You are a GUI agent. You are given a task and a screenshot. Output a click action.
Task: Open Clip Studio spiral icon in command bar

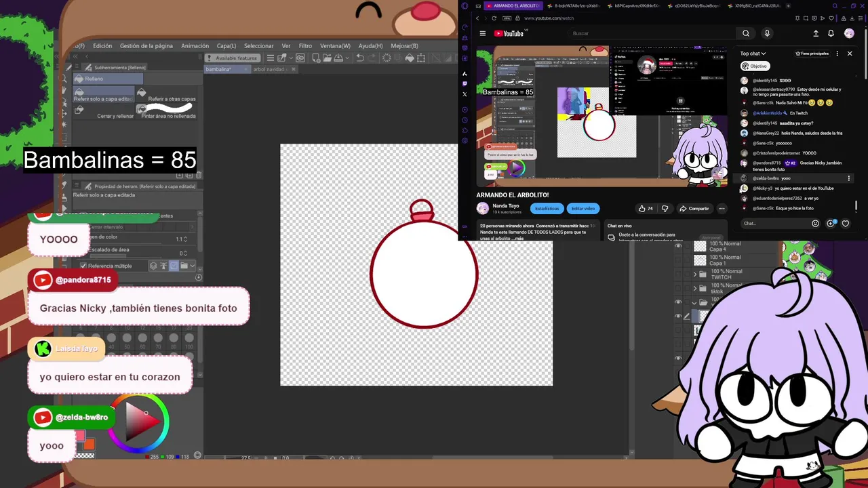pyautogui.click(x=300, y=58)
